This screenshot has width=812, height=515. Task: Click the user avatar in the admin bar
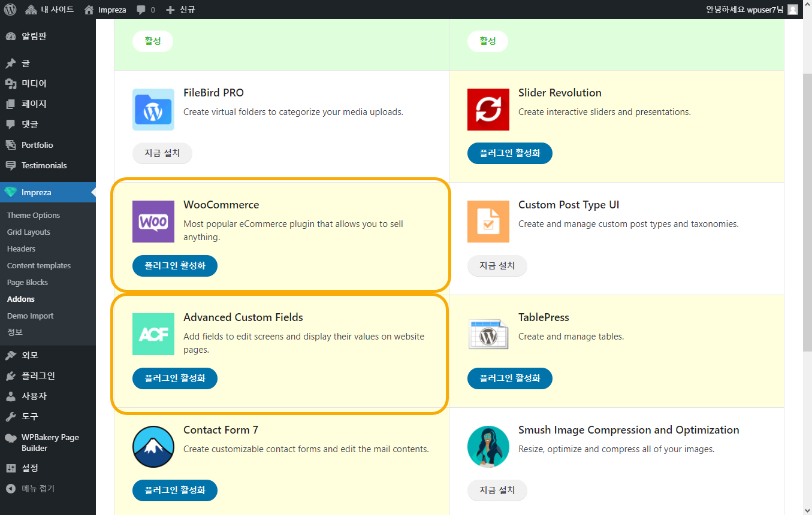click(793, 10)
